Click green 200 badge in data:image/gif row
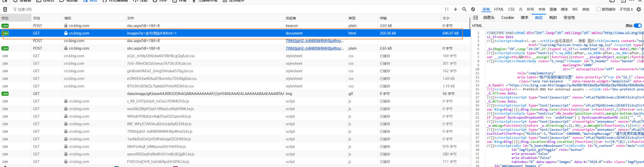The height and width of the screenshot is (167, 644). 5,94
